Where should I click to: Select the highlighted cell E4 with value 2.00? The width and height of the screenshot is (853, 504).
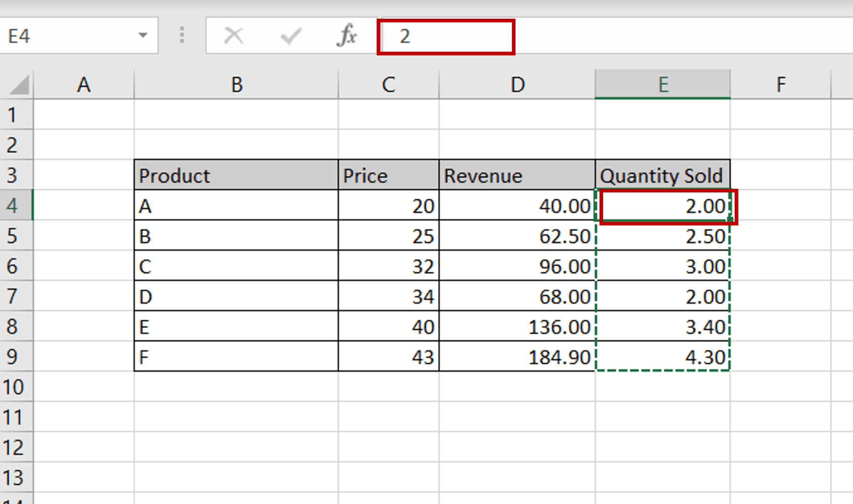(x=663, y=206)
